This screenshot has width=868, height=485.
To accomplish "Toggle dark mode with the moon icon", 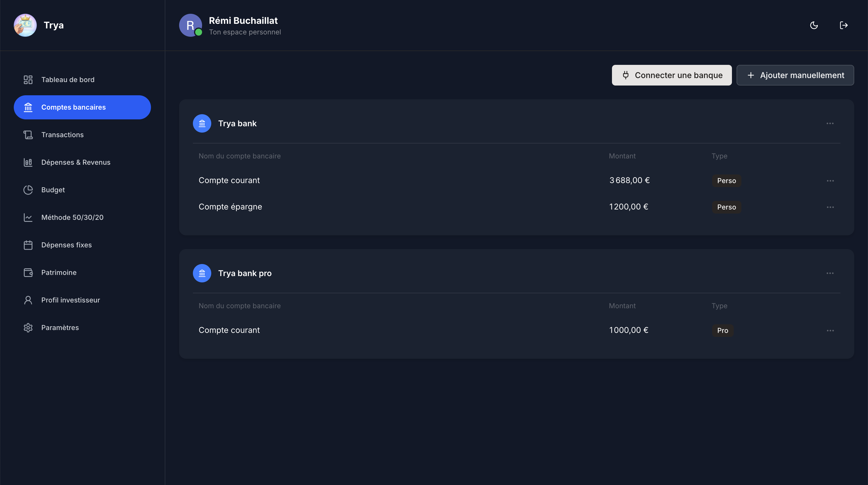I will point(814,25).
